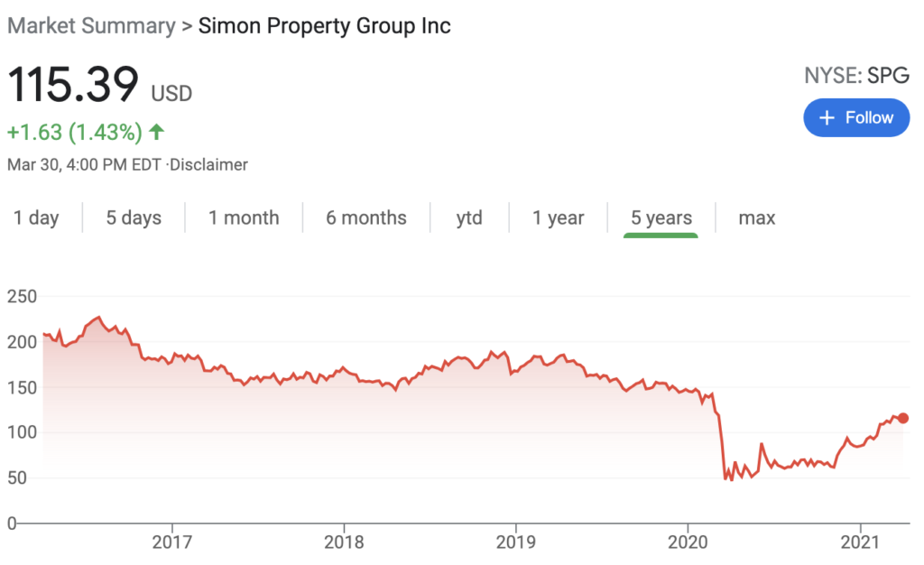The height and width of the screenshot is (565, 924).
Task: Follow Simon Property Group stock
Action: point(856,118)
